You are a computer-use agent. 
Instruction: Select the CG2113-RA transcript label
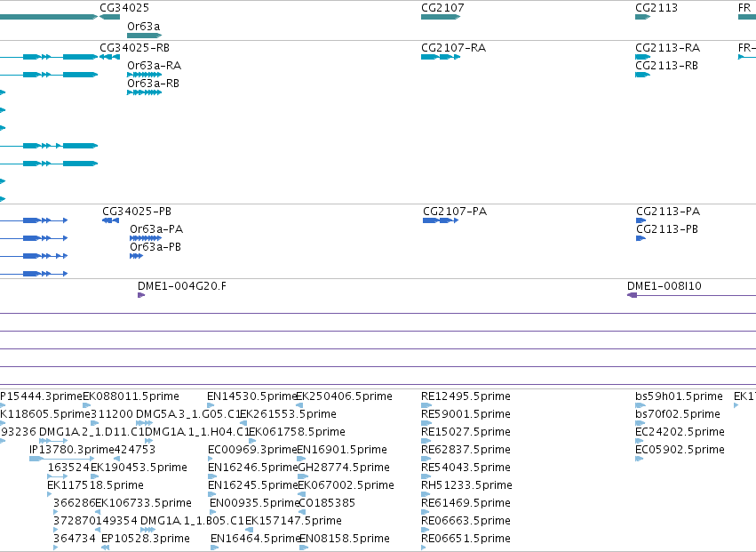(668, 48)
